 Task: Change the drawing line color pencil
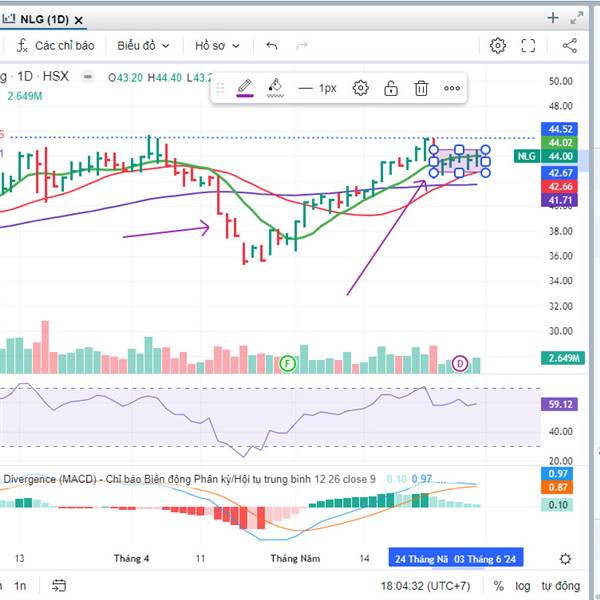click(245, 88)
